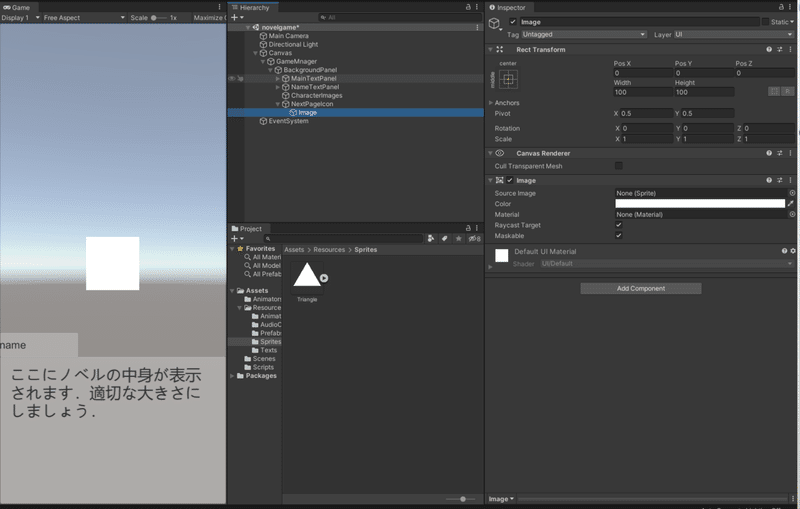800x509 pixels.
Task: Select the Triangle sprite thumbnail
Action: point(307,276)
